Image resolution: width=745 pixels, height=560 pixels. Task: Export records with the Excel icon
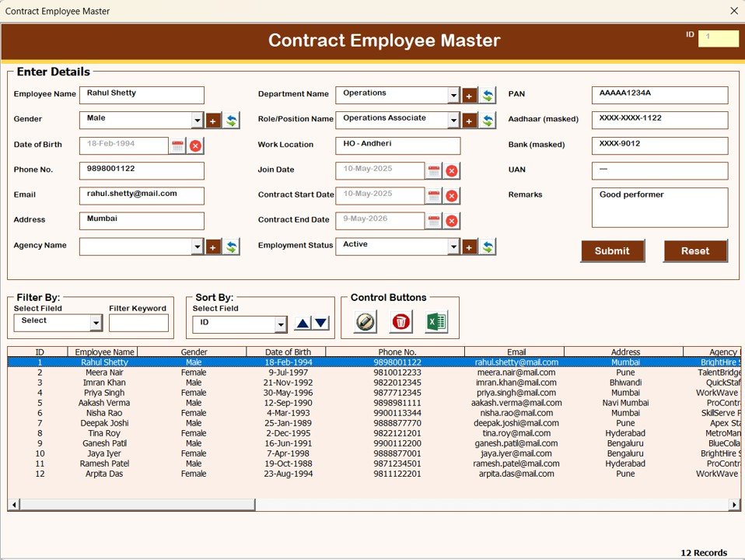pos(436,321)
